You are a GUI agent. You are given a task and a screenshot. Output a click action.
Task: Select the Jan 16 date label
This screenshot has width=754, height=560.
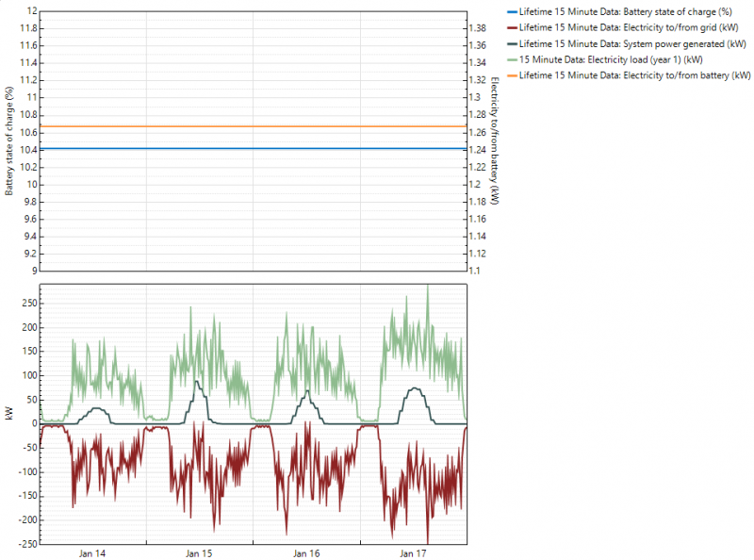pos(306,553)
